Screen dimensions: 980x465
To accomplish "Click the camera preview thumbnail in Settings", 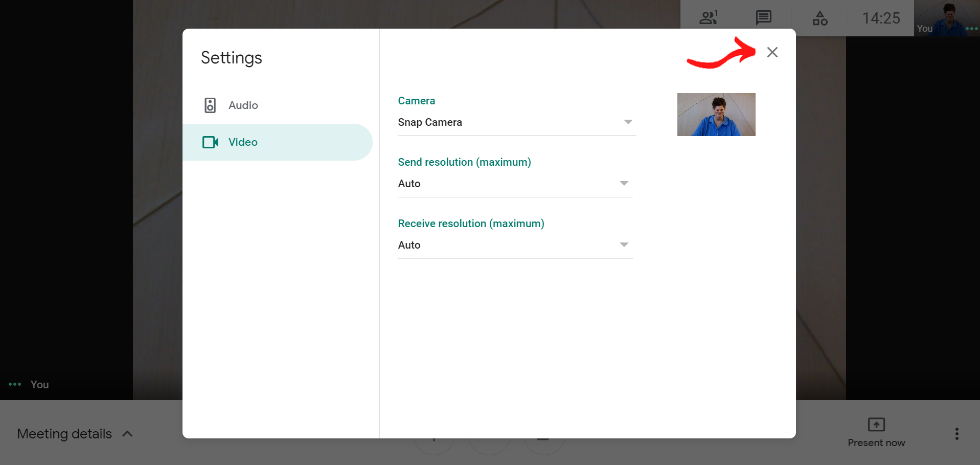I will pyautogui.click(x=716, y=115).
